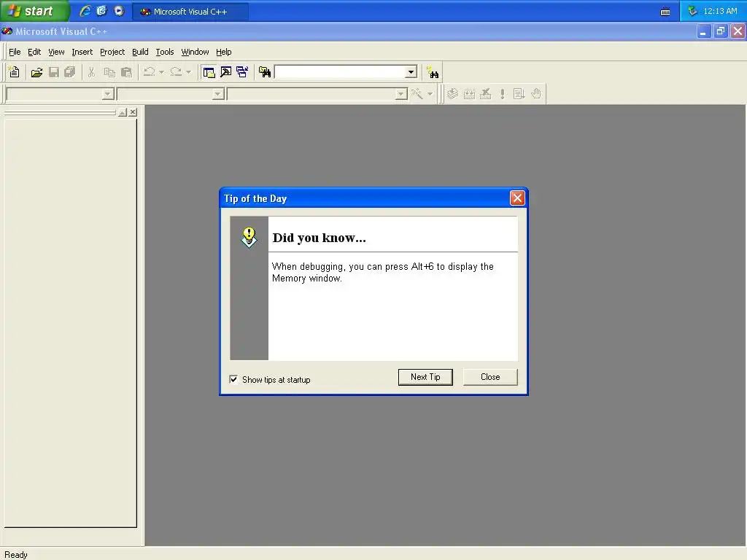Click the Compile icon in build toolbar

pos(452,94)
